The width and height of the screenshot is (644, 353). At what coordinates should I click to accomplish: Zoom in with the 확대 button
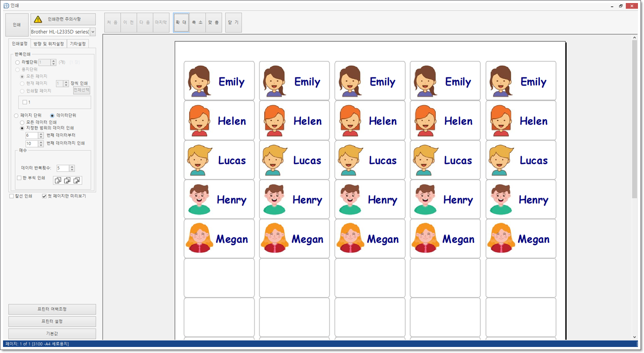click(181, 23)
